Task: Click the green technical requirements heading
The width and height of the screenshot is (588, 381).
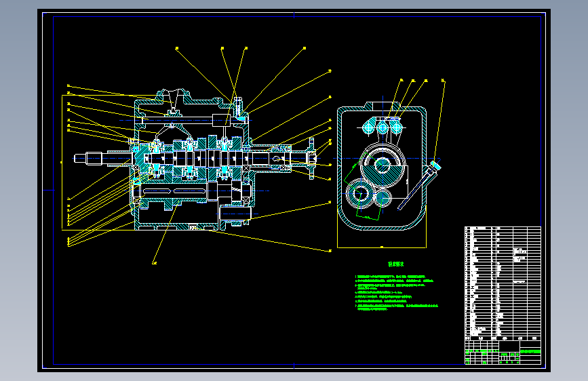Action: tap(395, 264)
